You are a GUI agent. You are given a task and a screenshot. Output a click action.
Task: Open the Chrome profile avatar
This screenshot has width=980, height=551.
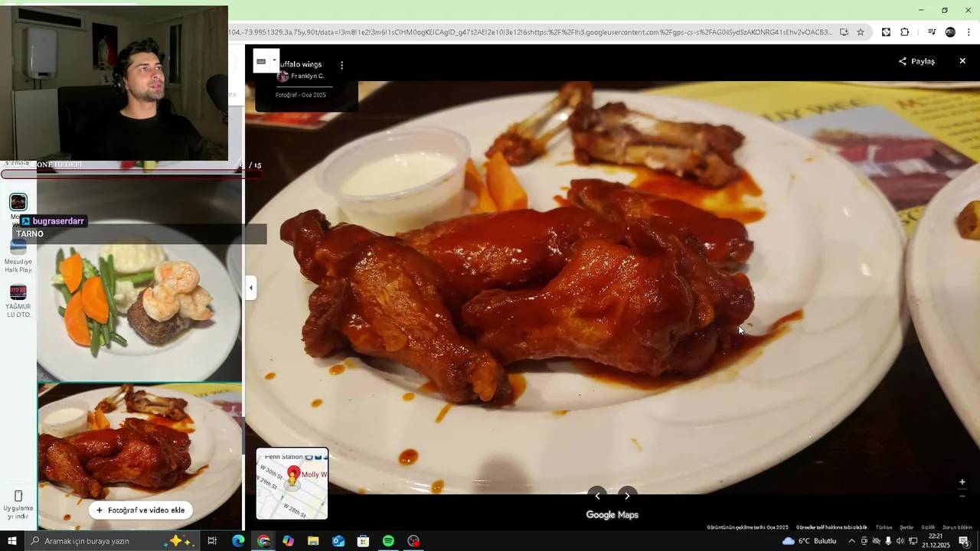(x=950, y=32)
